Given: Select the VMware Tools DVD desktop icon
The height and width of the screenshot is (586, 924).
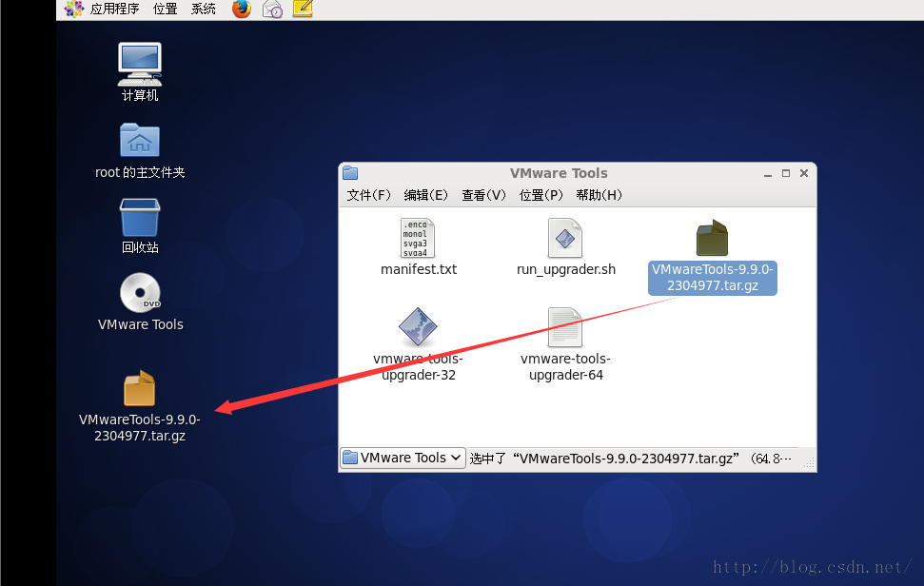Looking at the screenshot, I should (x=140, y=293).
